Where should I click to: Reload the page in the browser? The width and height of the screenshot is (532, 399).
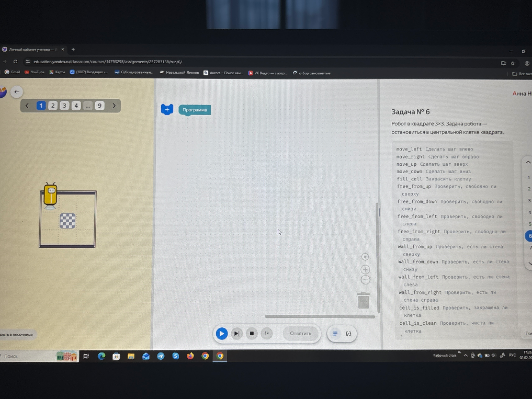15,62
